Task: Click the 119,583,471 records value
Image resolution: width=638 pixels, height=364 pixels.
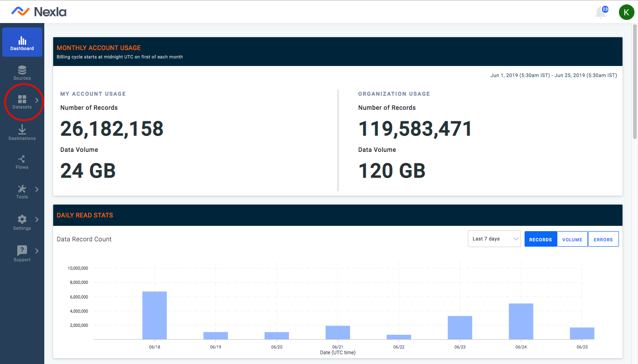Action: click(x=416, y=129)
